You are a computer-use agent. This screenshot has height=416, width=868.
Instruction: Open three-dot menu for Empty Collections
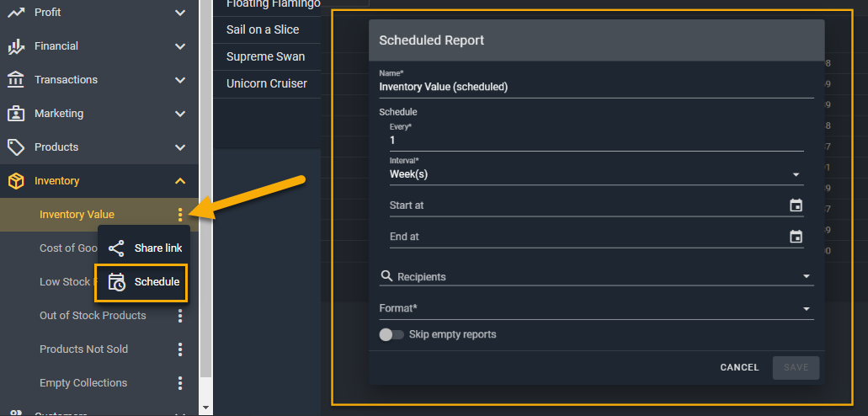[x=180, y=383]
